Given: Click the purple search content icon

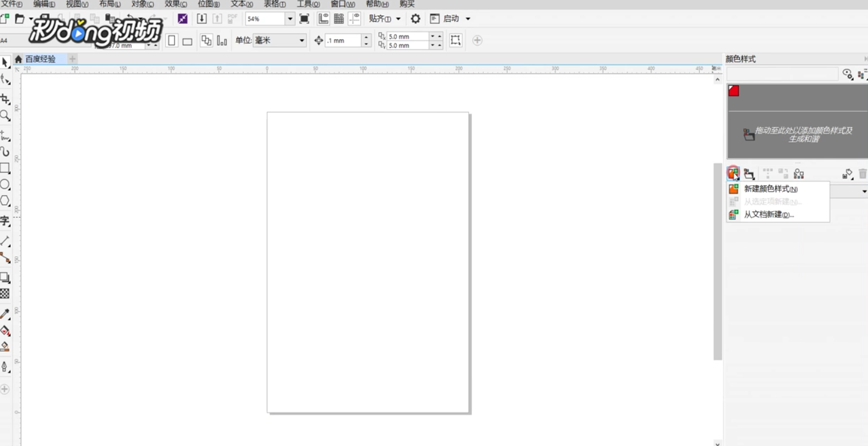Looking at the screenshot, I should click(x=182, y=19).
